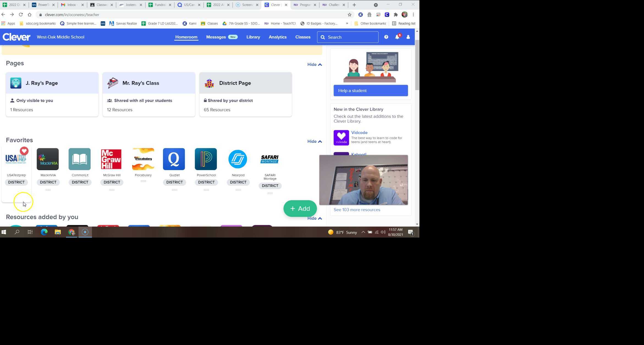The width and height of the screenshot is (644, 345).
Task: Expand the hidden bookmarks overflow chevron
Action: point(347,23)
